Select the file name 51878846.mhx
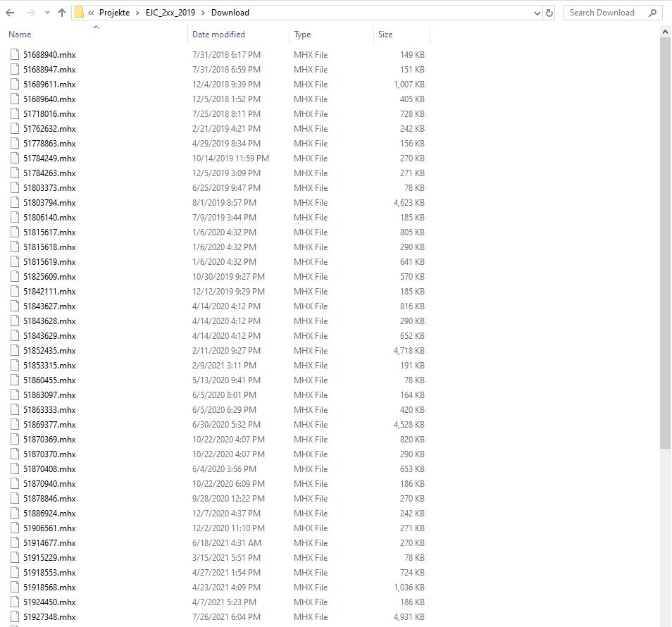Image resolution: width=672 pixels, height=627 pixels. [49, 498]
